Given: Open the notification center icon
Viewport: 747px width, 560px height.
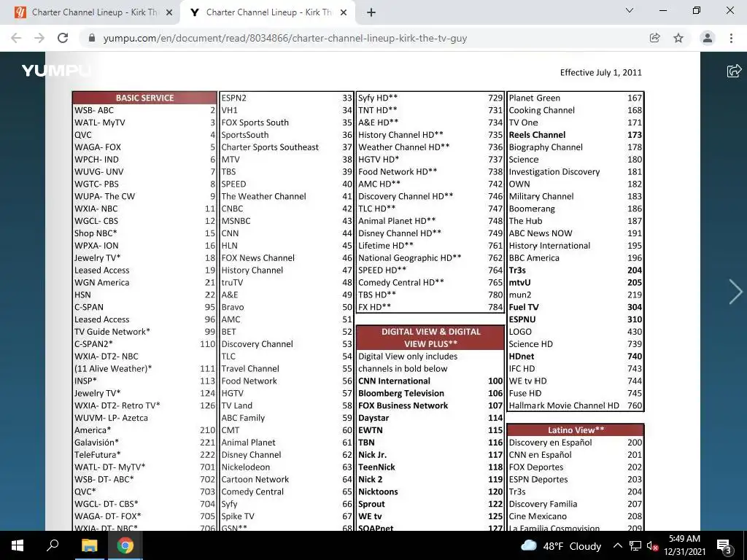Looking at the screenshot, I should tap(724, 545).
